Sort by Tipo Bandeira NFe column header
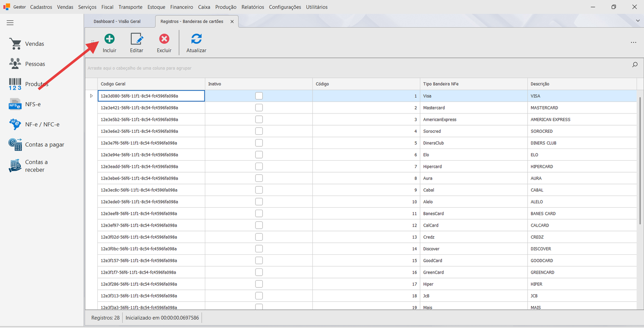The width and height of the screenshot is (644, 328). [474, 84]
